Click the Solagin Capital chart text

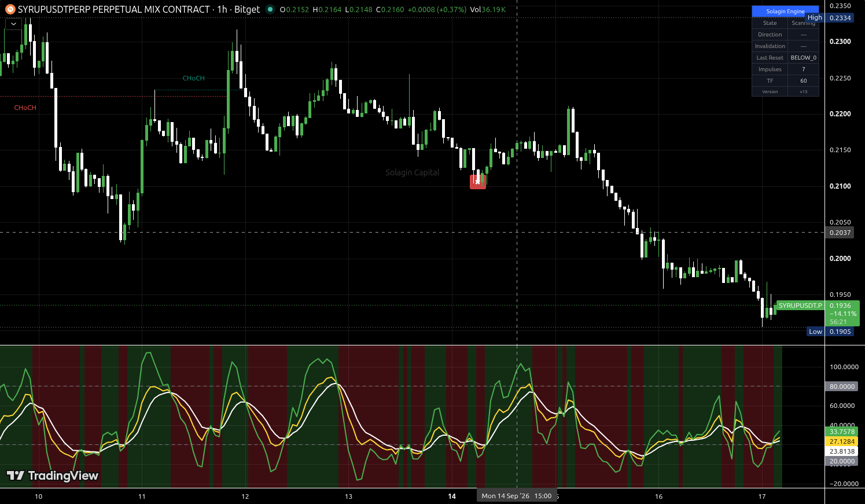[x=413, y=172]
